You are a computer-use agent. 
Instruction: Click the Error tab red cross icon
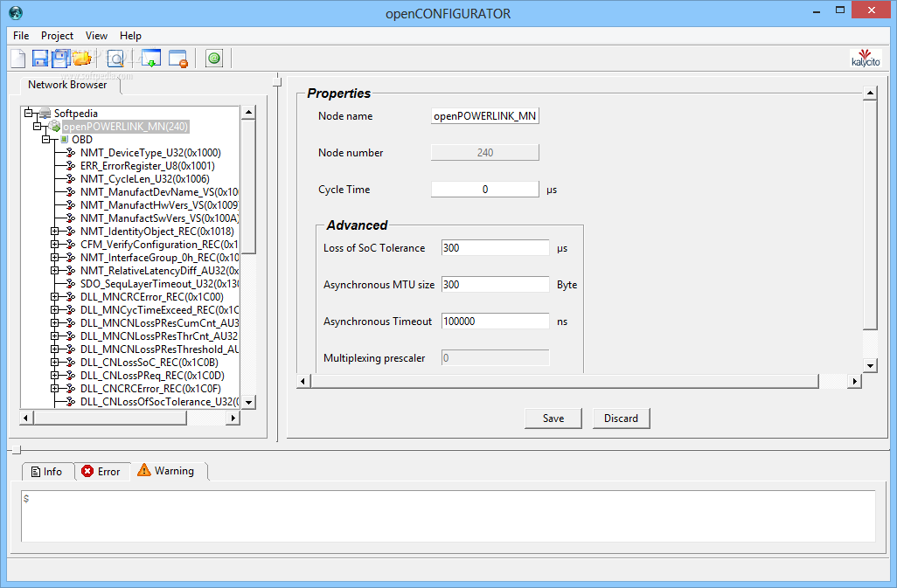coord(87,472)
